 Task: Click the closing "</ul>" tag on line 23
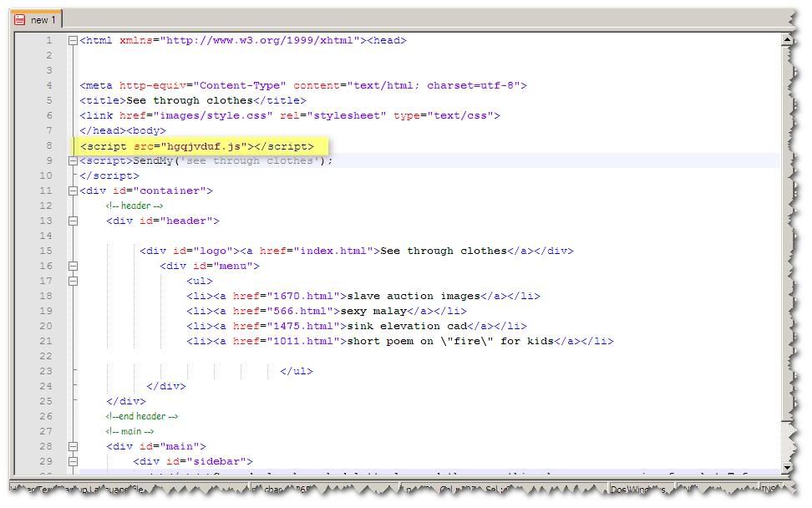point(297,371)
